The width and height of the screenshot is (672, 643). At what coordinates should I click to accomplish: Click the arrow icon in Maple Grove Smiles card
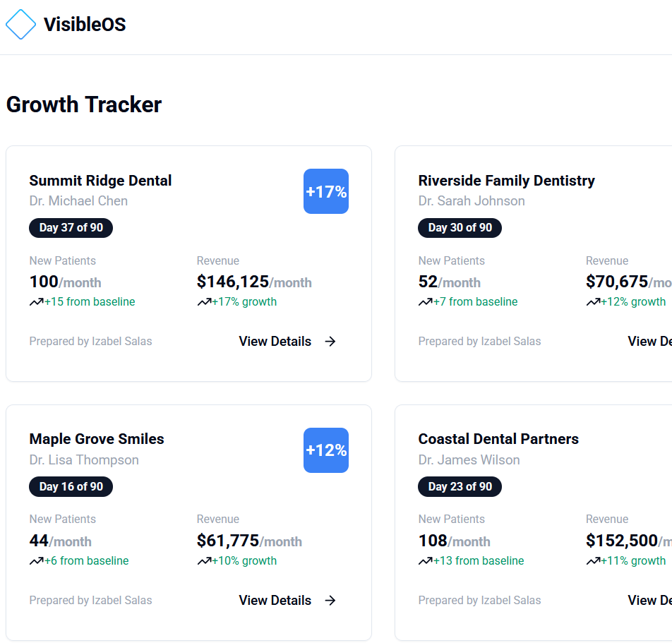pos(330,601)
